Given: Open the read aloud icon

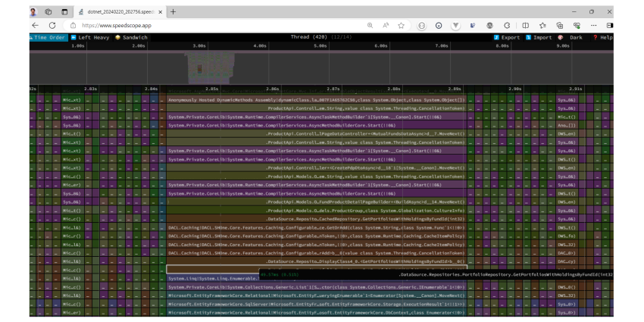Looking at the screenshot, I should 386,26.
